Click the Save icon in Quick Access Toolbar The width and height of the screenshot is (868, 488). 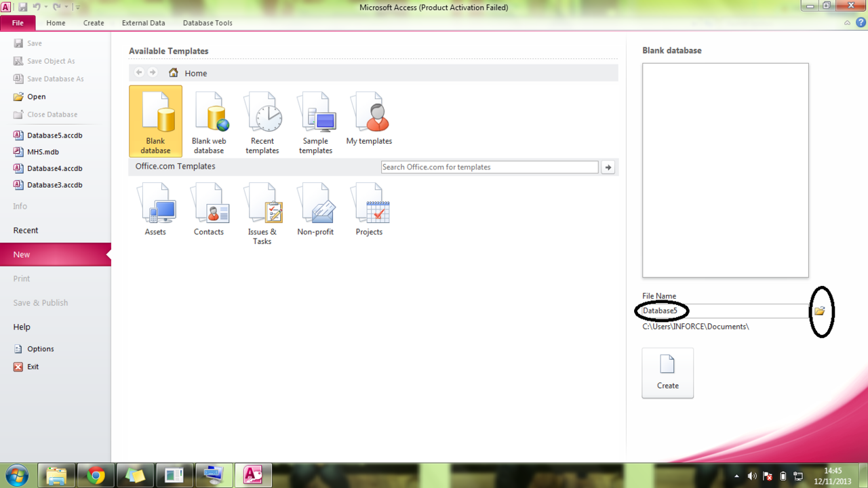coord(23,7)
